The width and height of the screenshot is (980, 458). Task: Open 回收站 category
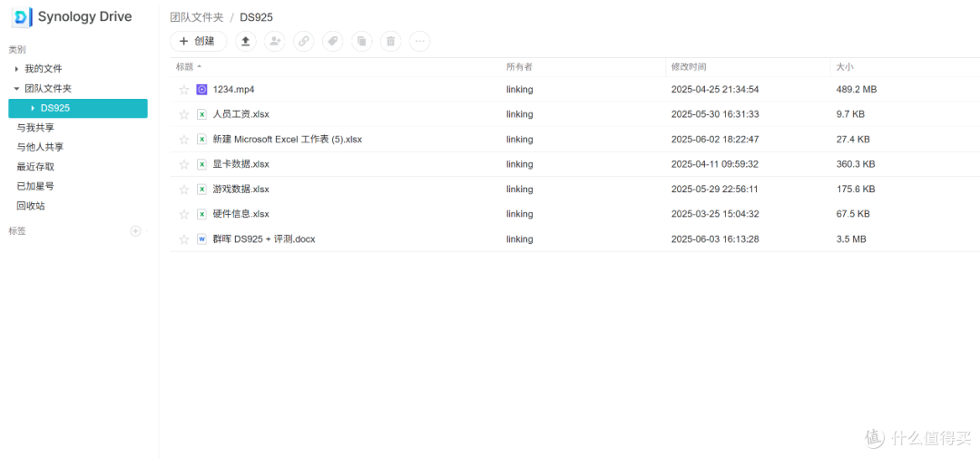[x=31, y=206]
